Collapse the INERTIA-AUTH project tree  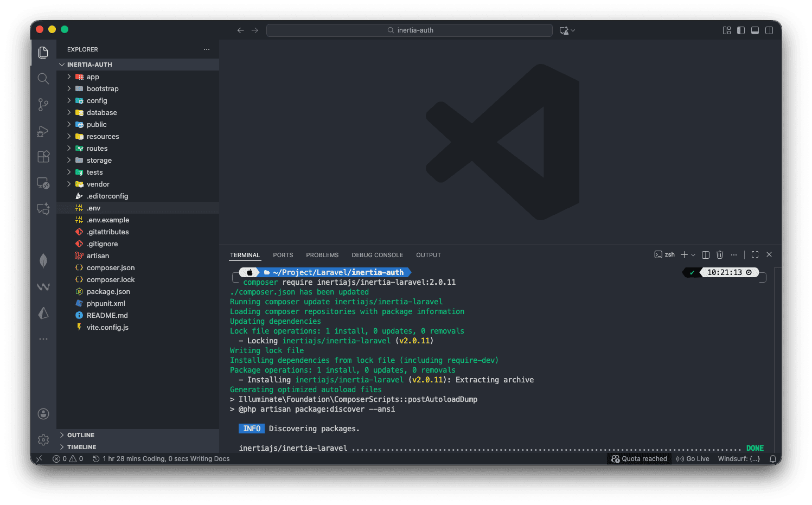click(x=62, y=64)
